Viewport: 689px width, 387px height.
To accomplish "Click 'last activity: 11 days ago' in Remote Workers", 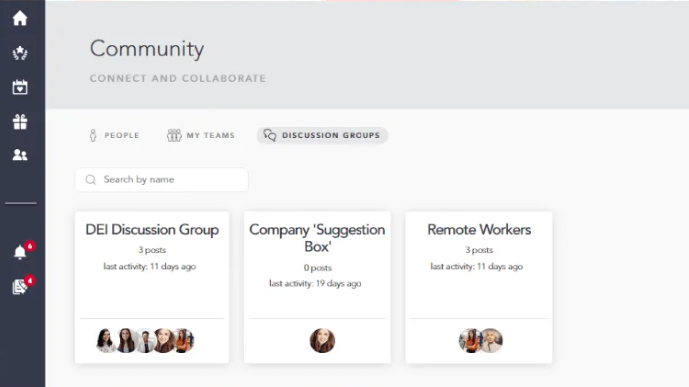I will click(x=476, y=267).
